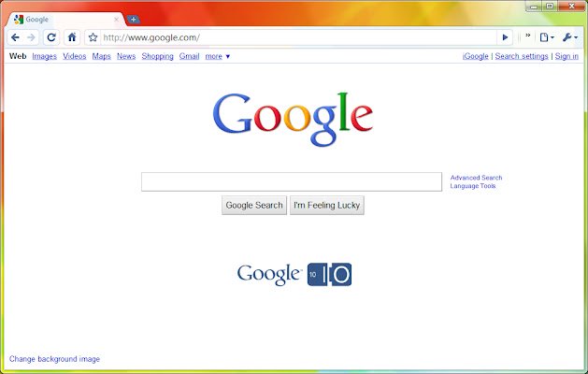Open News from the top navigation
Viewport: 588px width, 374px height.
[x=126, y=56]
